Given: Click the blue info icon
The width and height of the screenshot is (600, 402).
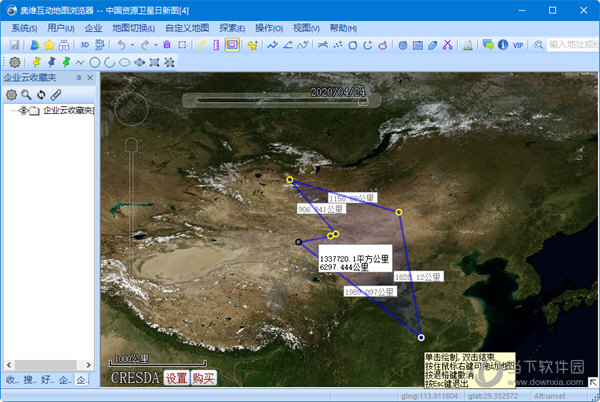Looking at the screenshot, I should (x=503, y=45).
